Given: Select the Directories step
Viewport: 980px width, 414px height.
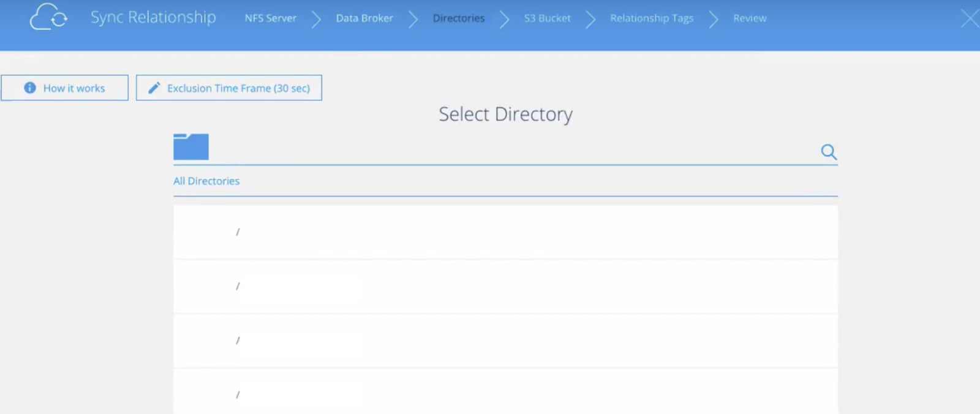Looking at the screenshot, I should (x=459, y=18).
